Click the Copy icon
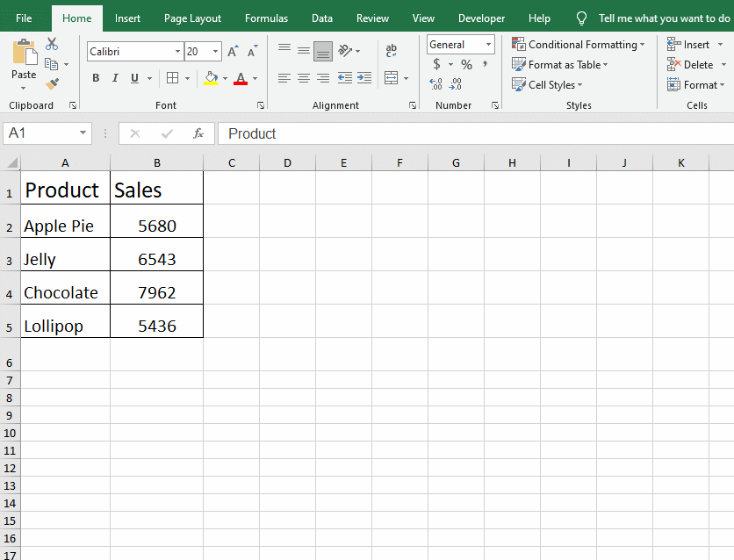Screen dimensions: 734x560 (51, 64)
